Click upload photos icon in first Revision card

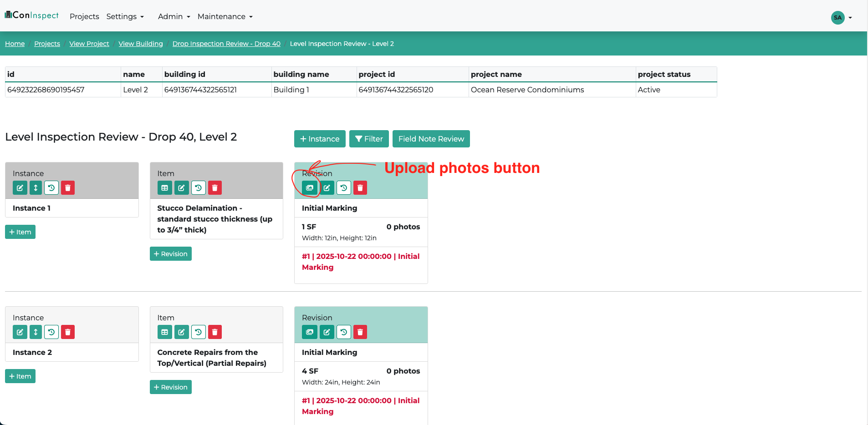310,188
